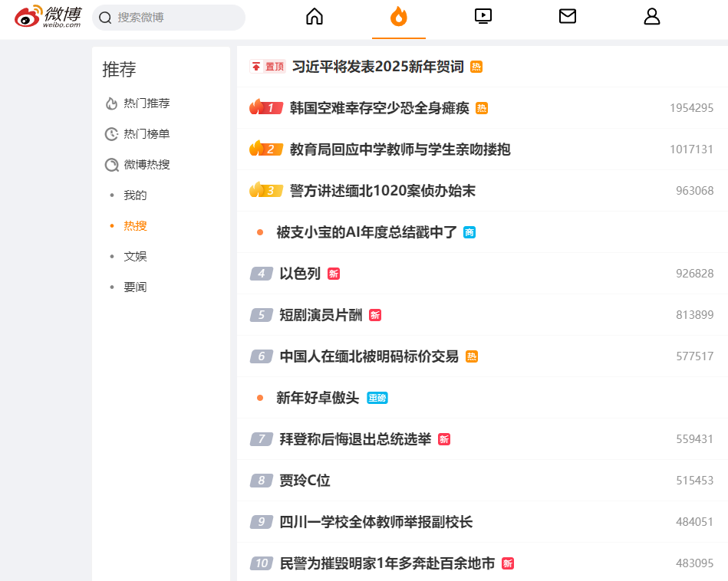Click rank 8 number badge
This screenshot has height=581, width=728.
(262, 481)
